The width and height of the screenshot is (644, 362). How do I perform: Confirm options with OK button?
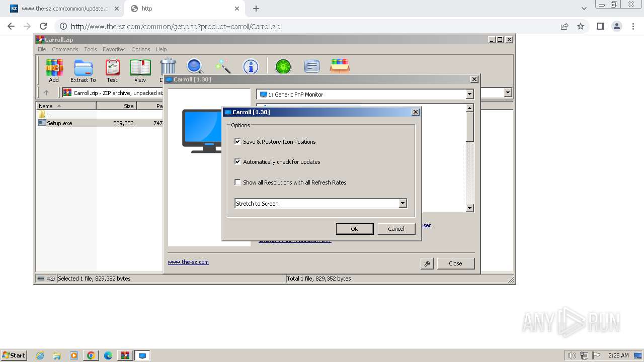(354, 229)
